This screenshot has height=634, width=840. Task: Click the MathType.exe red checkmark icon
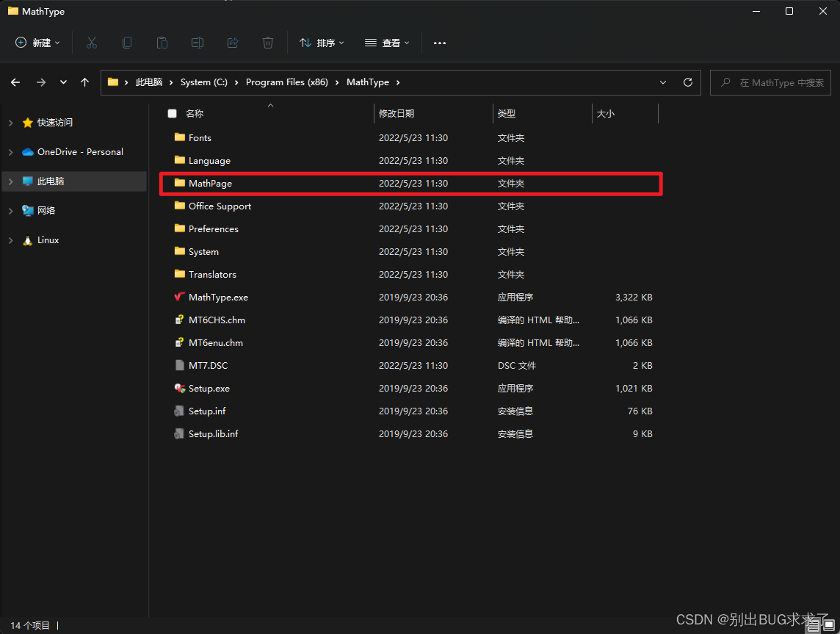coord(179,296)
